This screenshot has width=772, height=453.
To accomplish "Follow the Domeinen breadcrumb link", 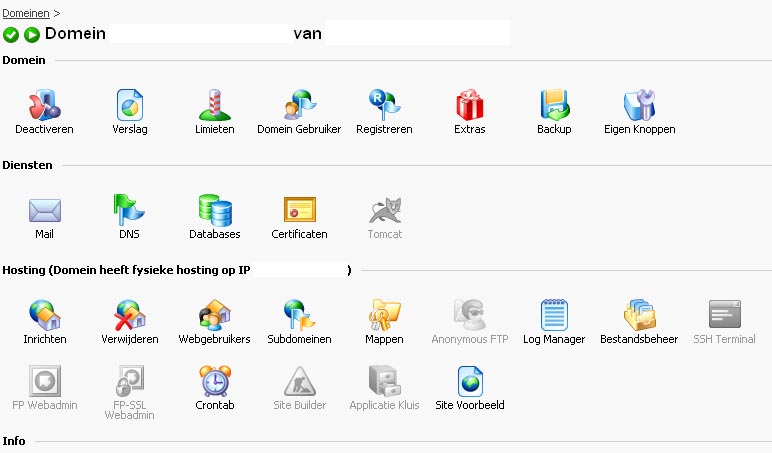I will (x=26, y=13).
